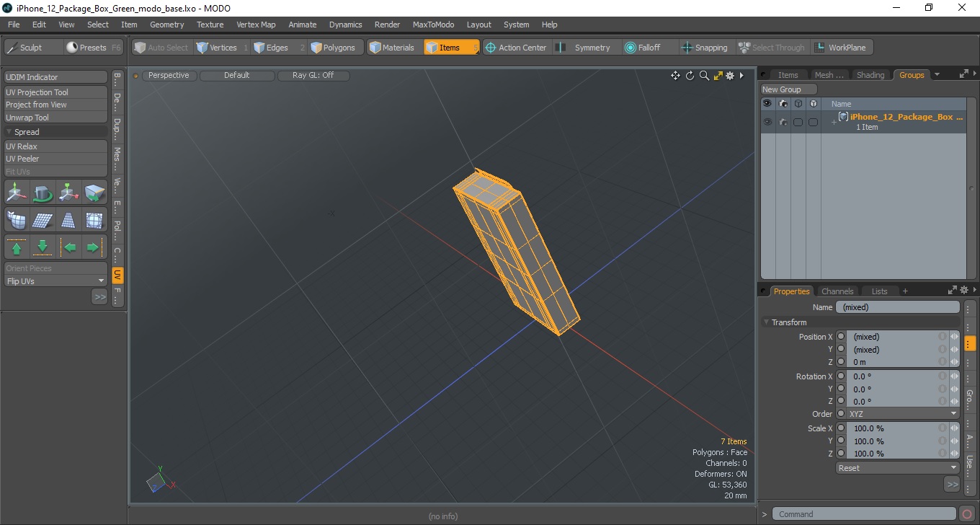Switch to the Shading tab
The image size is (980, 525).
tap(870, 75)
